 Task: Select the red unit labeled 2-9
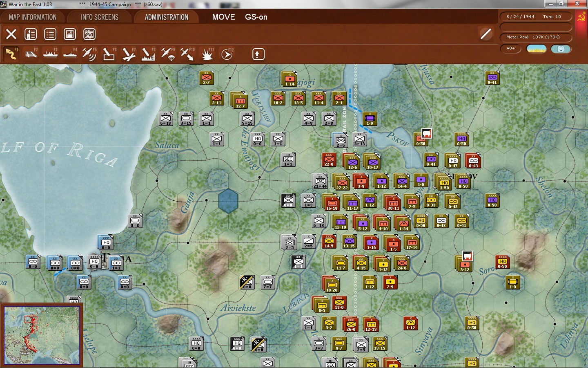click(x=390, y=282)
